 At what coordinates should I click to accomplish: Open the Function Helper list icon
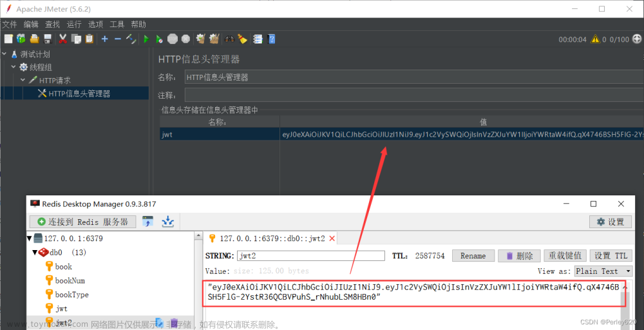[x=258, y=39]
